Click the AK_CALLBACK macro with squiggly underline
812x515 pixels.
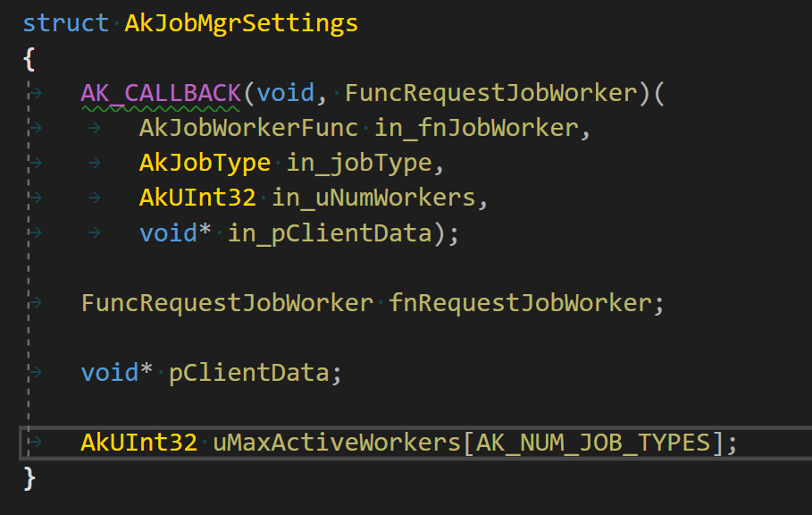[161, 92]
